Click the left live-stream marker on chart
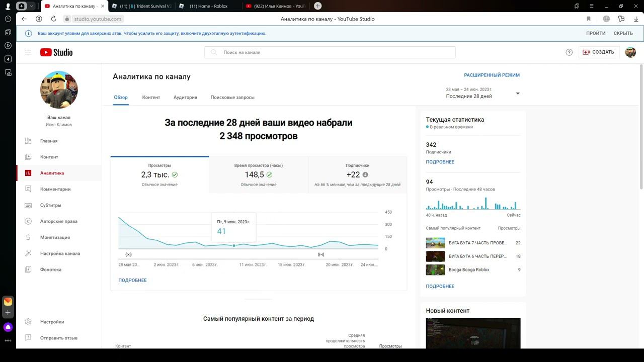This screenshot has width=644, height=362. point(128,254)
